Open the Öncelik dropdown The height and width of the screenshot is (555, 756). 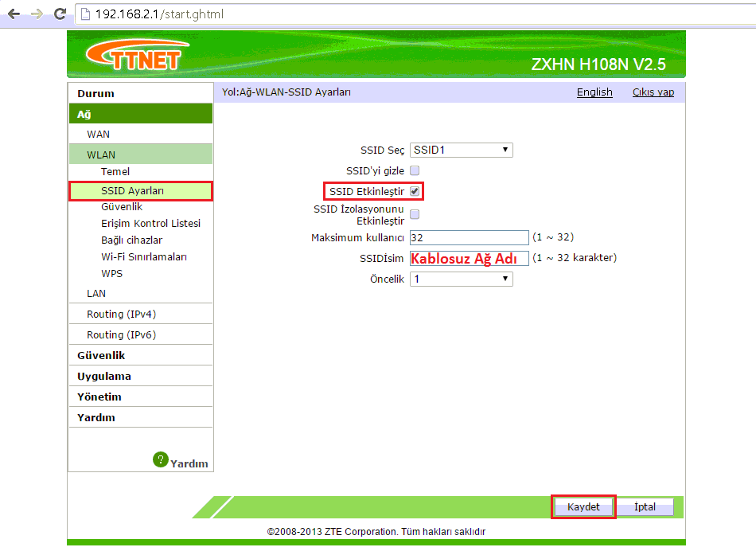(460, 279)
